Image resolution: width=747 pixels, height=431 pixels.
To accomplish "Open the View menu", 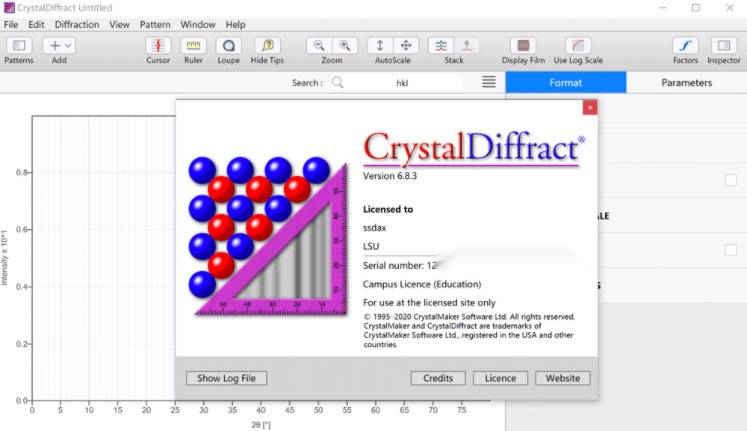I will click(x=119, y=24).
